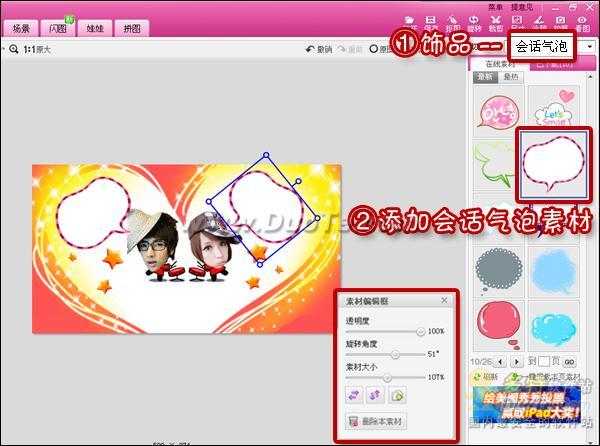Viewport: 600px width, 446px height.
Task: Select the 最热 sort toggle
Action: 511,77
